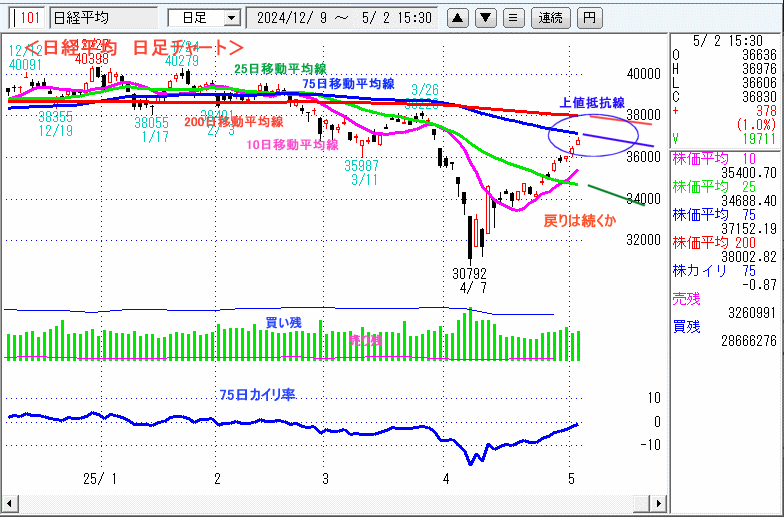The width and height of the screenshot is (784, 517).
Task: Click the right scroll arrow at bottom
Action: click(660, 503)
